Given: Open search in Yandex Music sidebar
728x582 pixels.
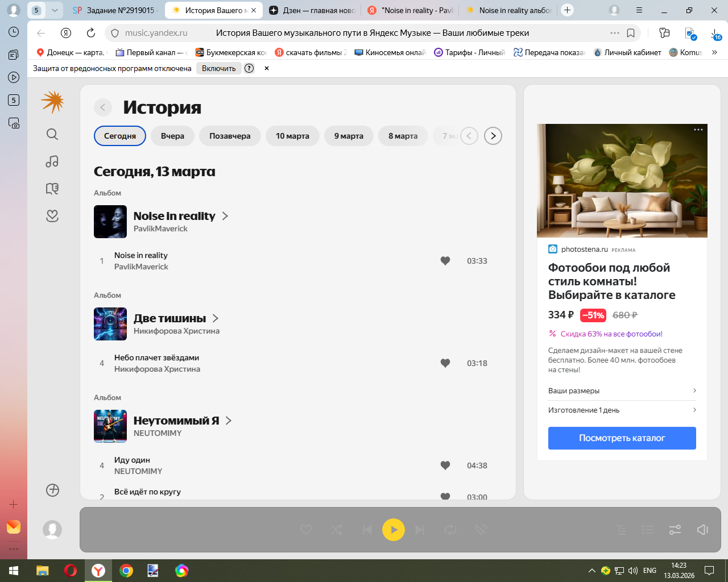Looking at the screenshot, I should pyautogui.click(x=52, y=134).
